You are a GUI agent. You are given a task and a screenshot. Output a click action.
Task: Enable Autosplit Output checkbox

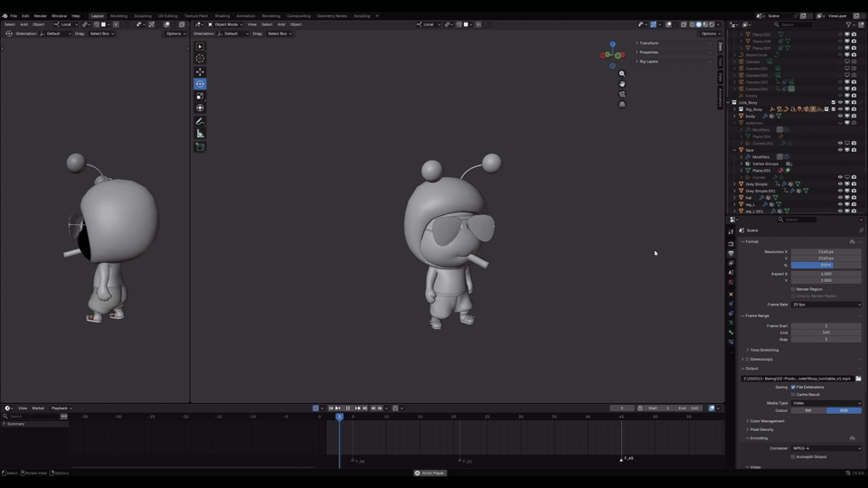[793, 457]
